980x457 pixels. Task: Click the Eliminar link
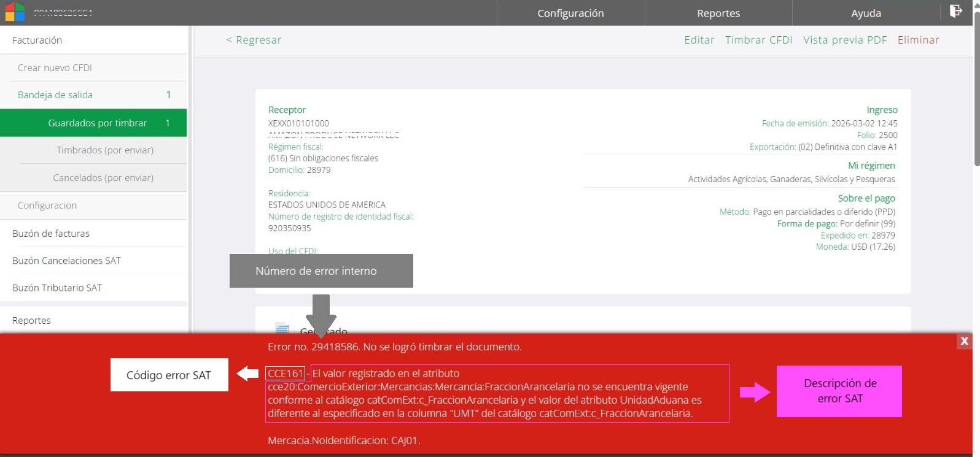click(x=918, y=40)
